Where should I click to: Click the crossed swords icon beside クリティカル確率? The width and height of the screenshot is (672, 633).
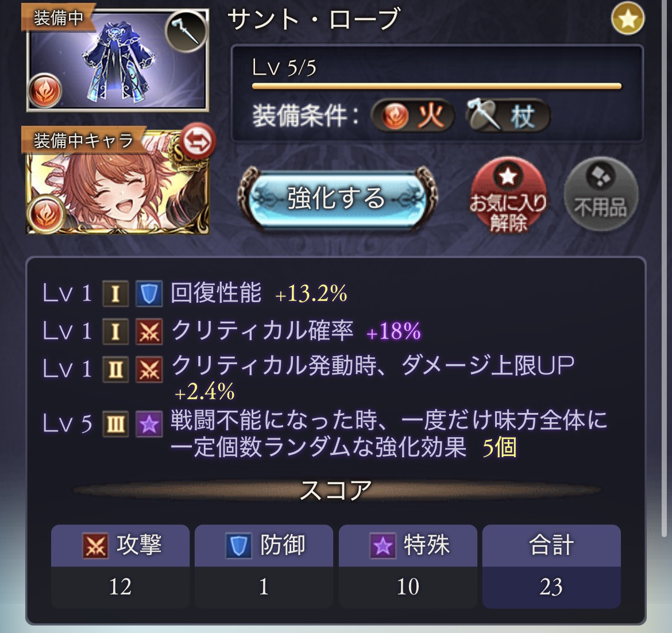click(149, 331)
